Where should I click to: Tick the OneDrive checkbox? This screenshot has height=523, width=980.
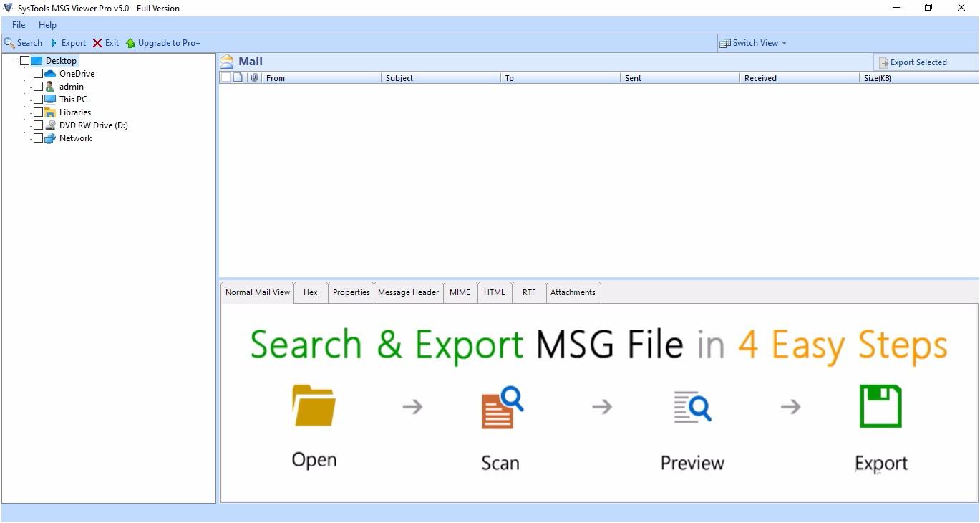point(39,74)
